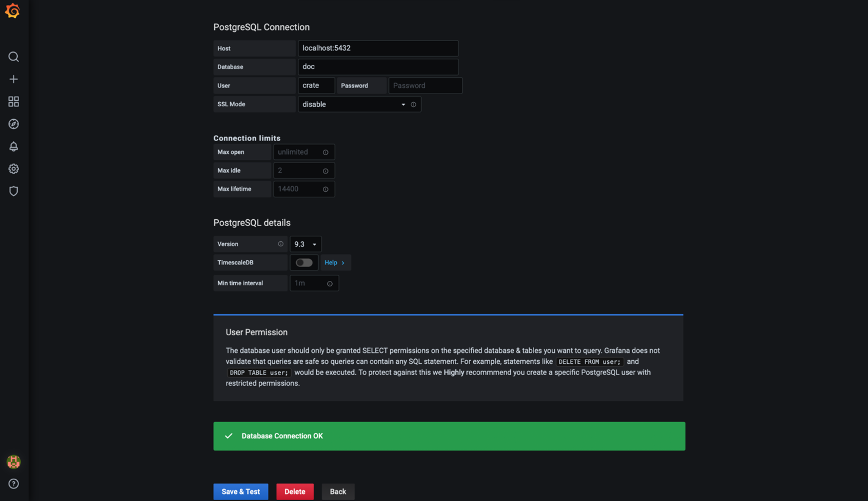The width and height of the screenshot is (868, 501).
Task: Open the Grafana home logo
Action: point(13,11)
